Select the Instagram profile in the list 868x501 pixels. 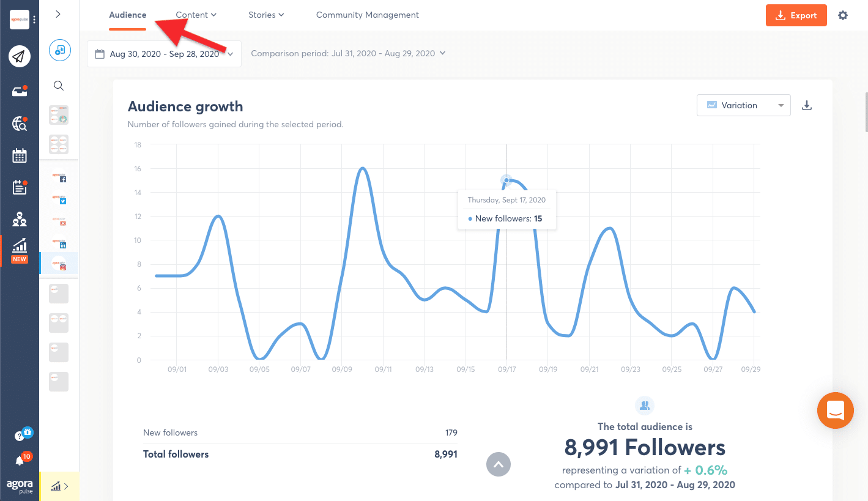point(59,263)
